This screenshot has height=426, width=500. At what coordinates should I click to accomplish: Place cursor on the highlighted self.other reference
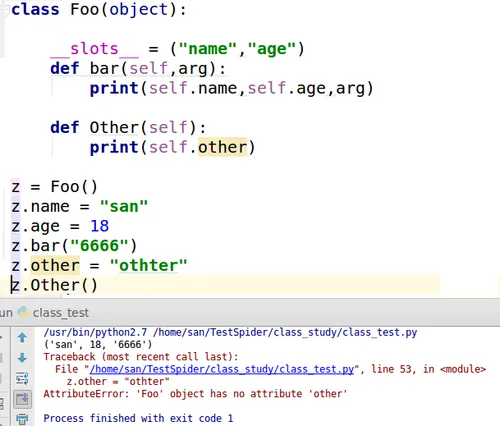tap(222, 147)
